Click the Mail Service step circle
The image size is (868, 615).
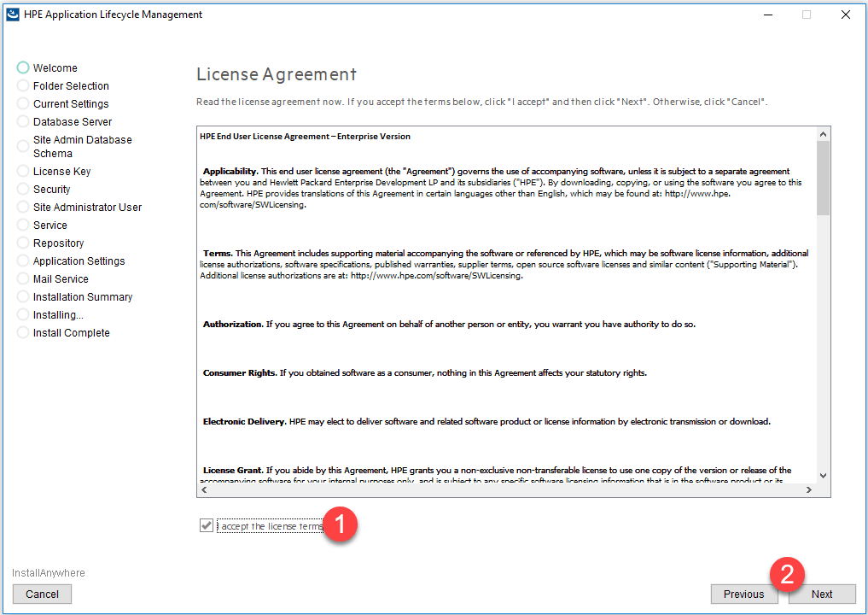[23, 279]
